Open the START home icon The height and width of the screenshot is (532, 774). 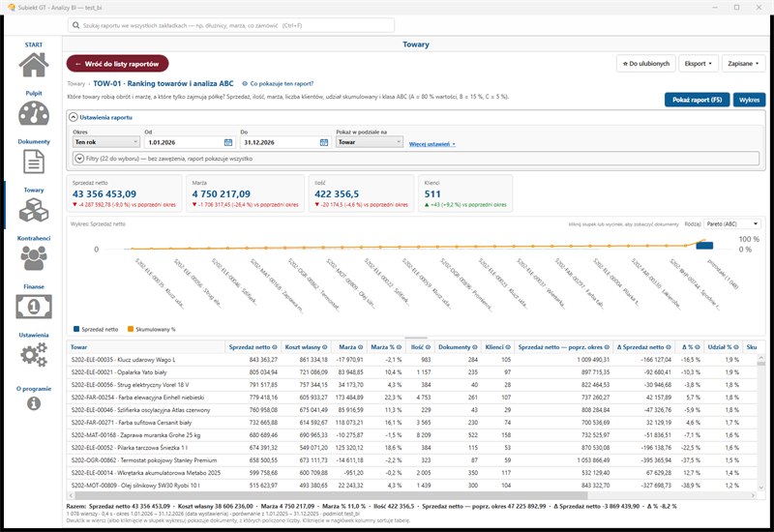point(34,65)
